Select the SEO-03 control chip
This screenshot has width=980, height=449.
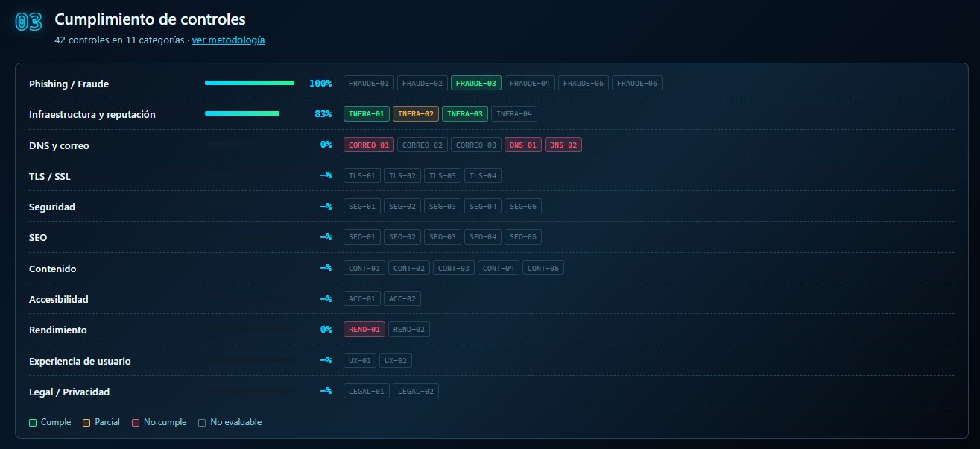click(443, 236)
